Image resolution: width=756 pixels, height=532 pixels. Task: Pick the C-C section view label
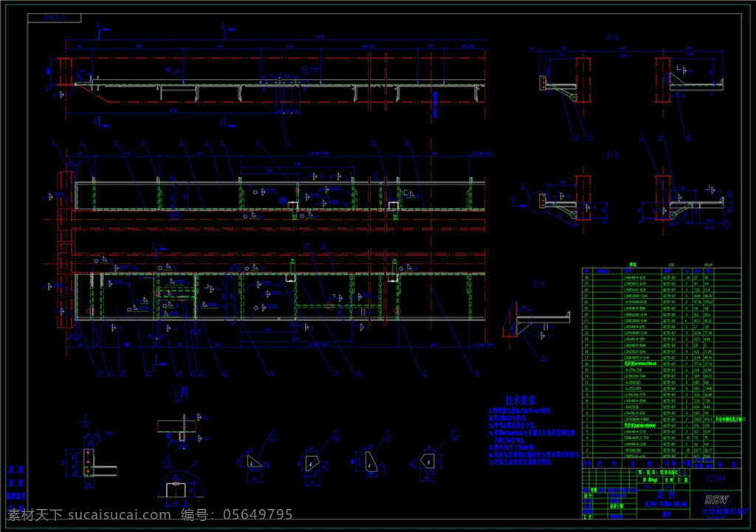[x=540, y=284]
